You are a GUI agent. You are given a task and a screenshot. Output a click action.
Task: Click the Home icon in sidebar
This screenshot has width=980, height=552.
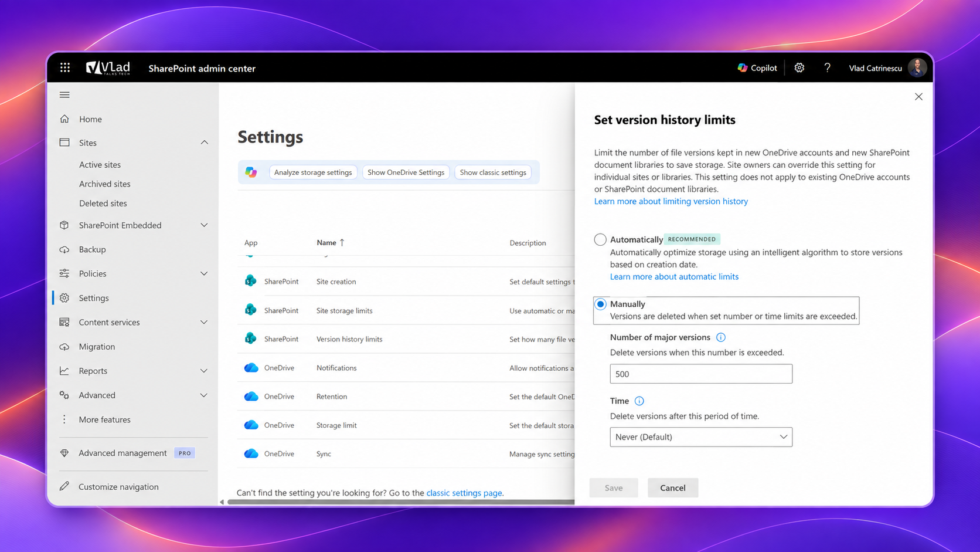point(64,119)
